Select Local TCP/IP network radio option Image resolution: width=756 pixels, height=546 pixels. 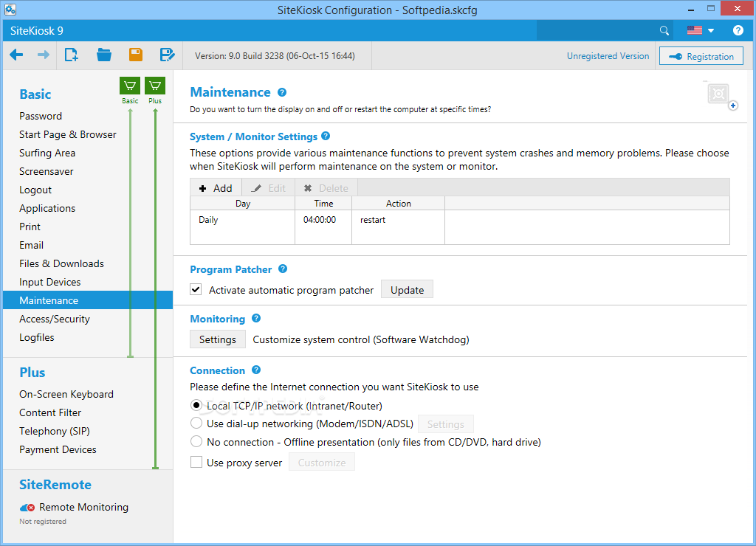[x=196, y=405]
